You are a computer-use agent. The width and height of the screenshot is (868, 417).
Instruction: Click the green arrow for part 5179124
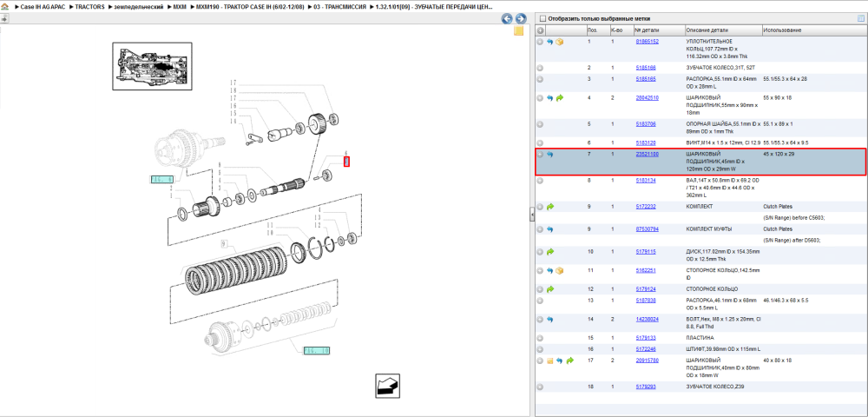tap(549, 289)
